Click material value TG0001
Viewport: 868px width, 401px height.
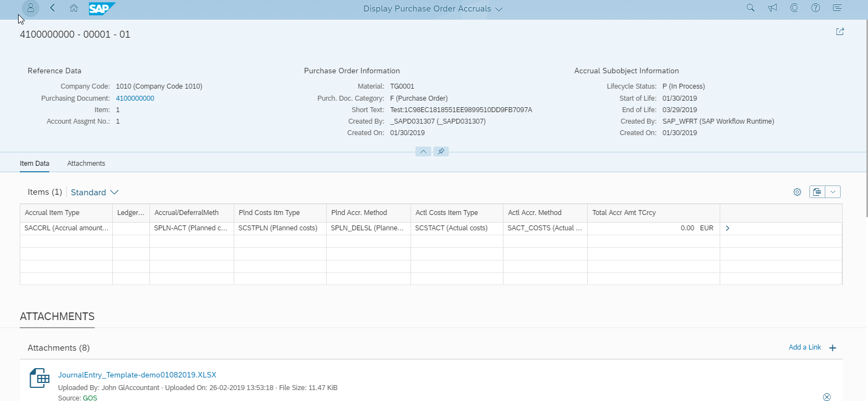pyautogui.click(x=402, y=86)
